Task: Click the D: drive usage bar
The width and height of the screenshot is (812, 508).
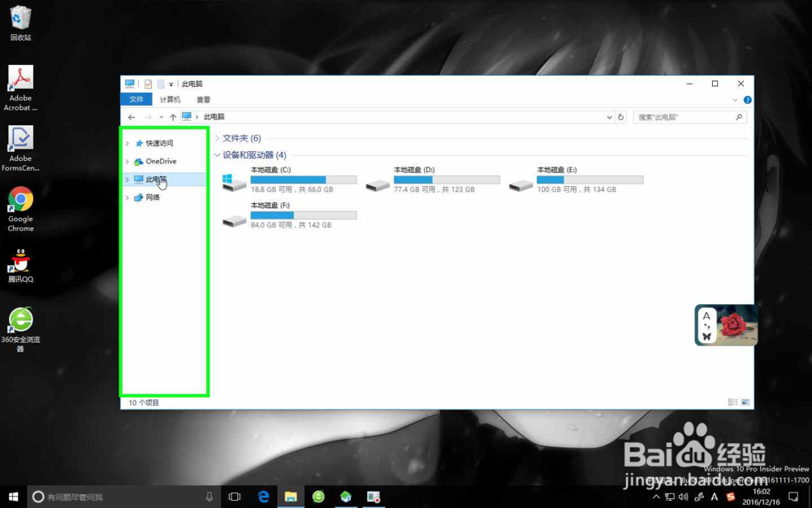Action: coord(447,180)
